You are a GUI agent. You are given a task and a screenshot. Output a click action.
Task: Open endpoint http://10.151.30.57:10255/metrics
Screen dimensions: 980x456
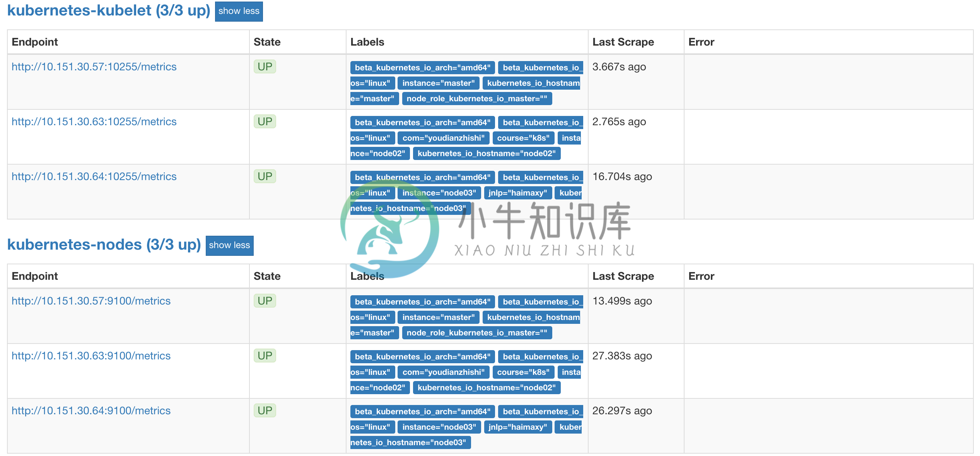94,67
